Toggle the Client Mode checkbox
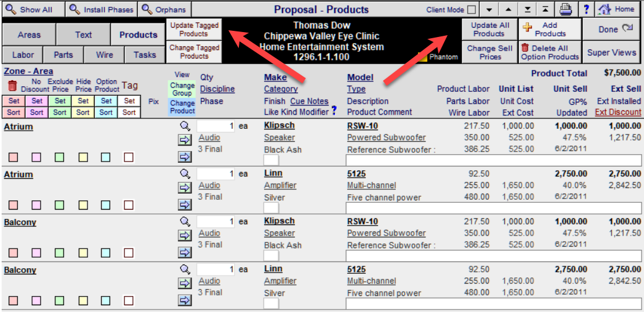This screenshot has height=312, width=644. coord(472,9)
